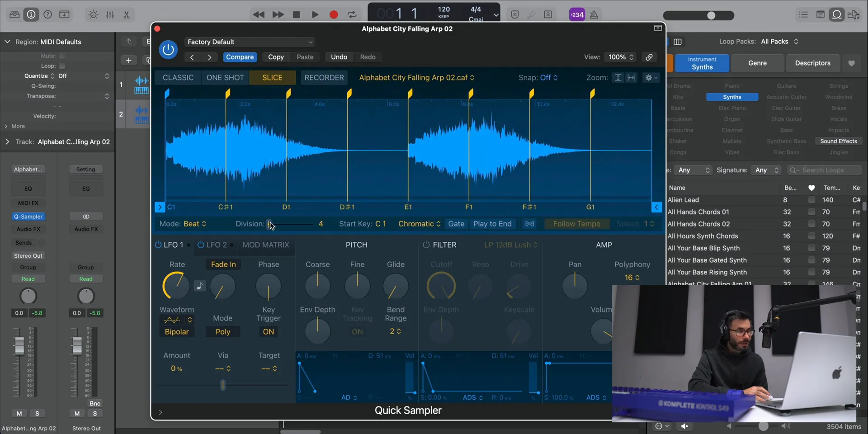Open the Factory Default preset dropdown
Image resolution: width=868 pixels, height=434 pixels.
click(250, 42)
